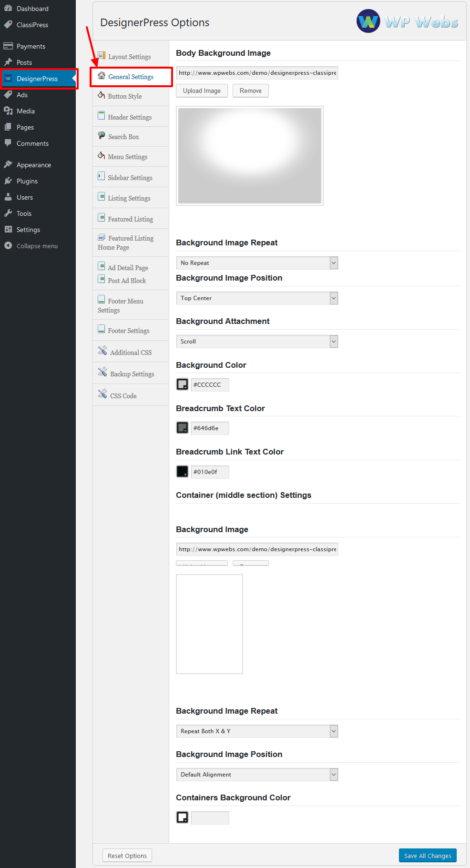Screen dimensions: 470x868
Task: Click the Layout Settings icon
Action: tap(102, 55)
